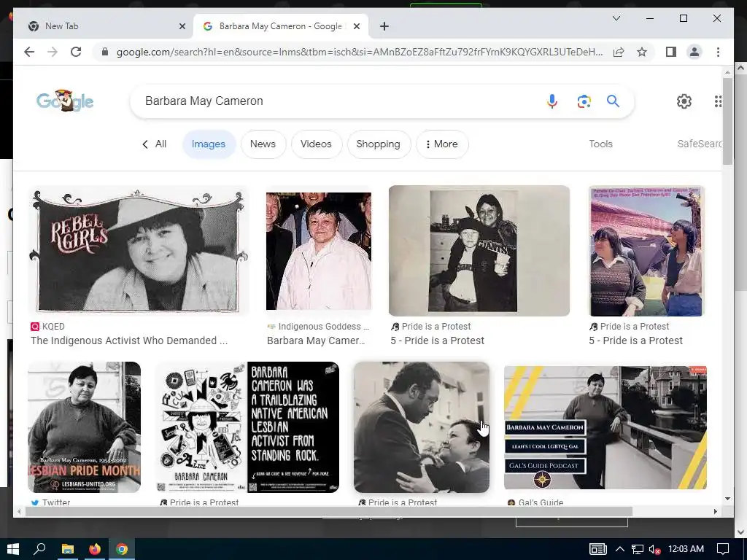
Task: Click the 12:03 AM clock
Action: point(686,549)
